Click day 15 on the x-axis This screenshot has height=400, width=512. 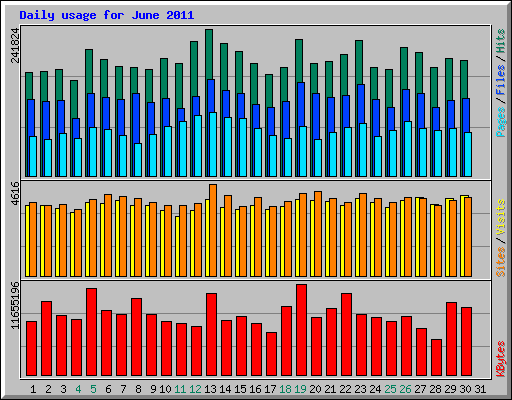click(x=240, y=389)
